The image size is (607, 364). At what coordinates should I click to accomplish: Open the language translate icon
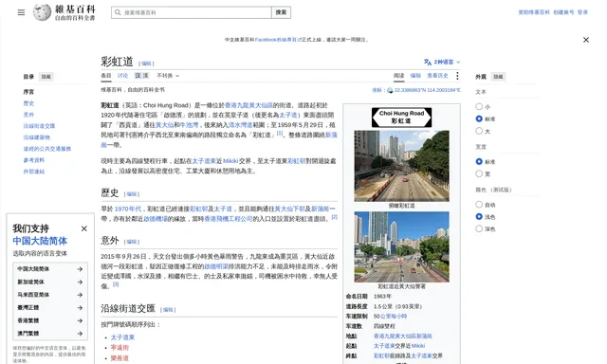click(x=428, y=62)
